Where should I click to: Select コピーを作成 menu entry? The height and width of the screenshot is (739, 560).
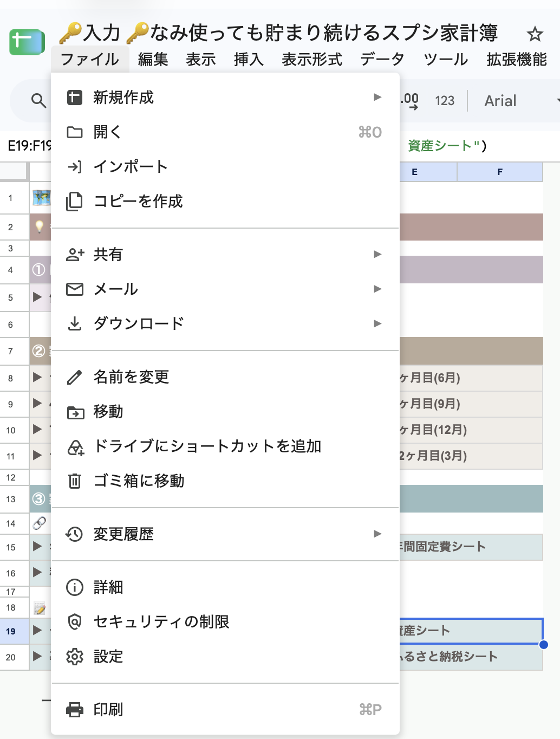pyautogui.click(x=225, y=202)
